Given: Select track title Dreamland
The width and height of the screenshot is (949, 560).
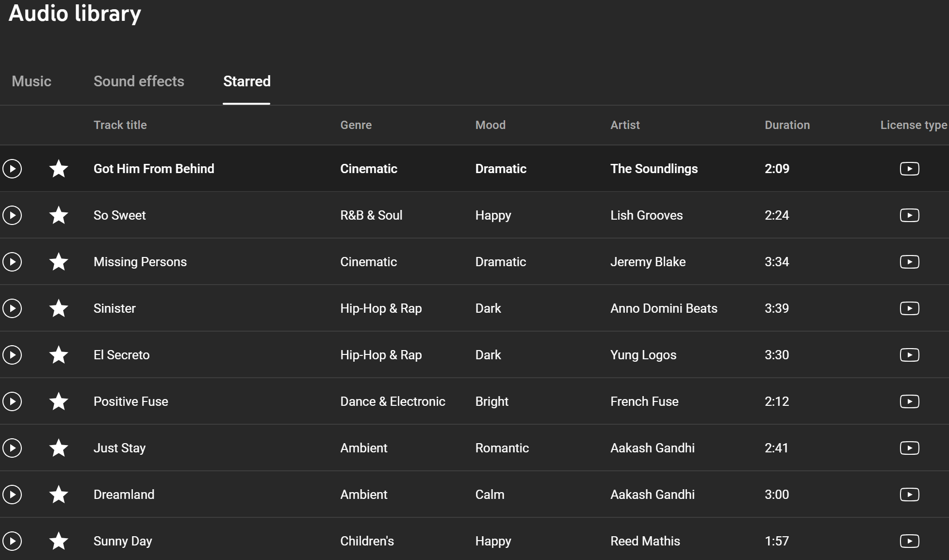Looking at the screenshot, I should click(124, 495).
